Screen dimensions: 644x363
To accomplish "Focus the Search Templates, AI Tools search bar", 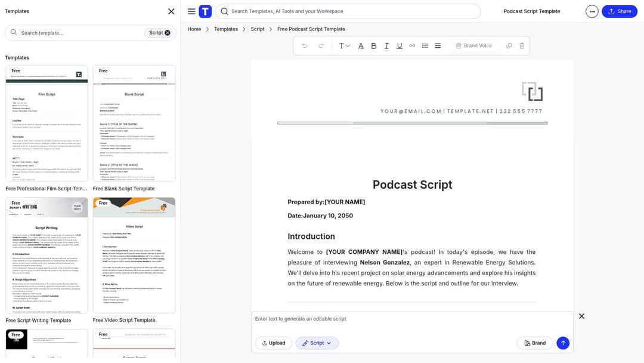I will pyautogui.click(x=348, y=11).
